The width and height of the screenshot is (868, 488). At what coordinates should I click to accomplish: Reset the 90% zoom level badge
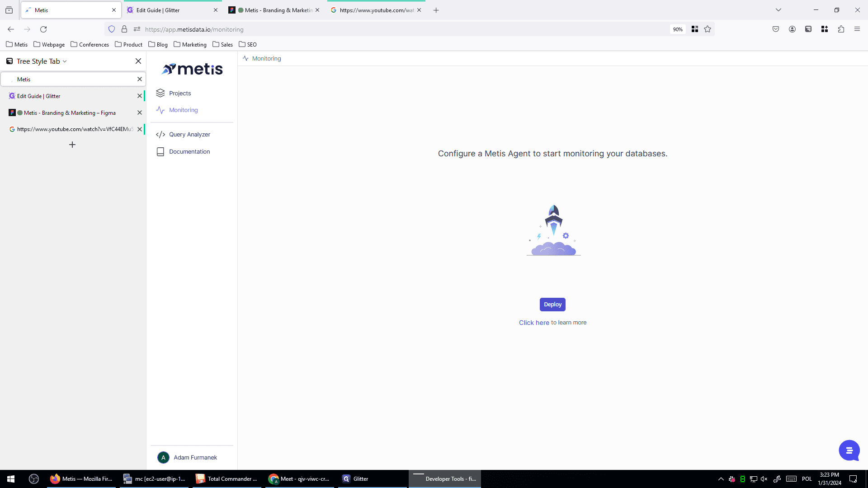point(678,29)
